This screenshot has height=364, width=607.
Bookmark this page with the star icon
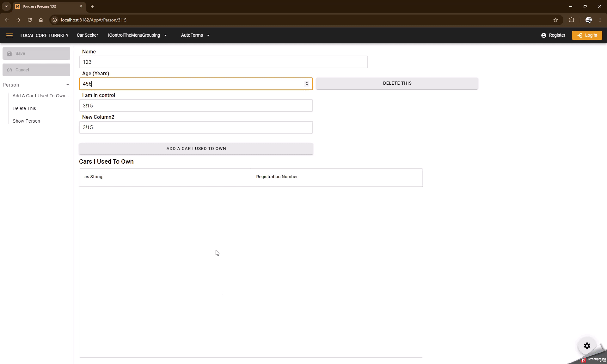pos(556,20)
